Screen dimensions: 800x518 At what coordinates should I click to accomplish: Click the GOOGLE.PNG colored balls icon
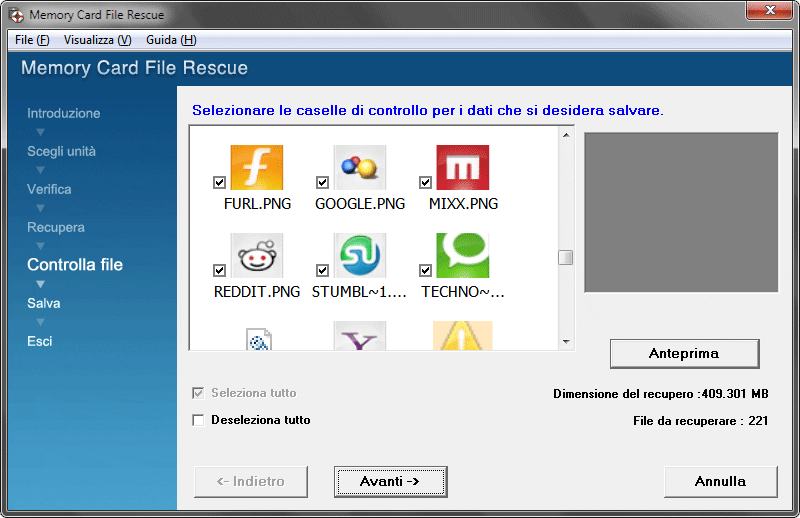[360, 167]
